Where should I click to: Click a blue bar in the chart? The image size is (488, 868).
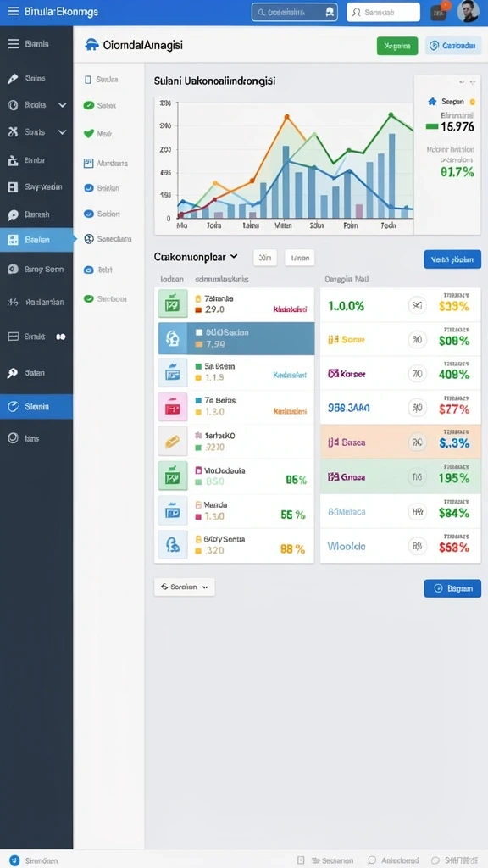pyautogui.click(x=286, y=181)
